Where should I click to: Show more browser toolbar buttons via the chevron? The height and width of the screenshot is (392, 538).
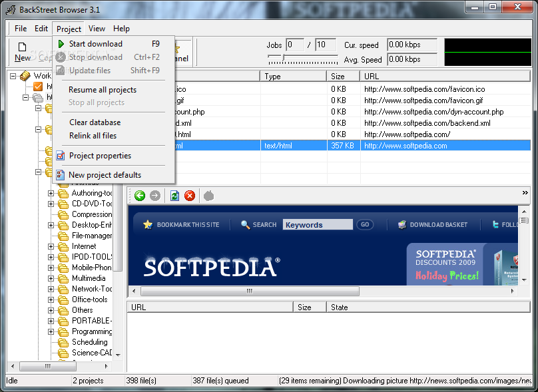[525, 193]
